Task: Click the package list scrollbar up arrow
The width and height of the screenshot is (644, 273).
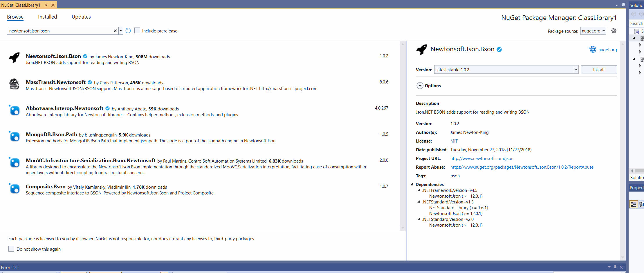Action: [x=403, y=44]
